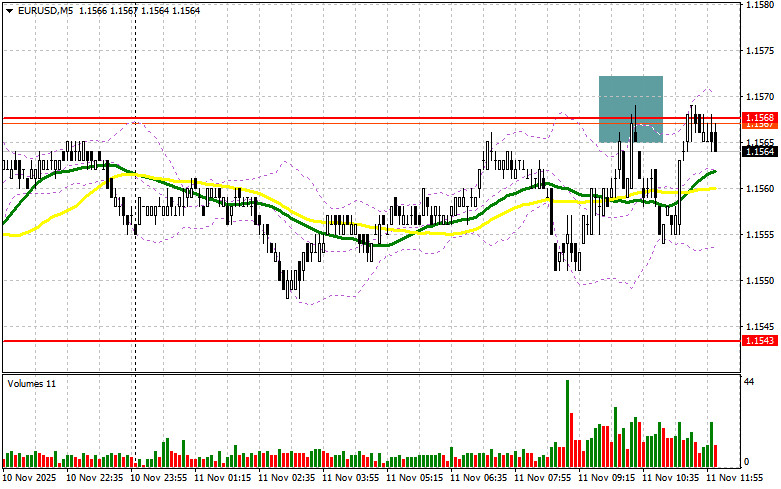781x489 pixels.
Task: Click the 1.1580 price axis value
Action: [x=760, y=5]
